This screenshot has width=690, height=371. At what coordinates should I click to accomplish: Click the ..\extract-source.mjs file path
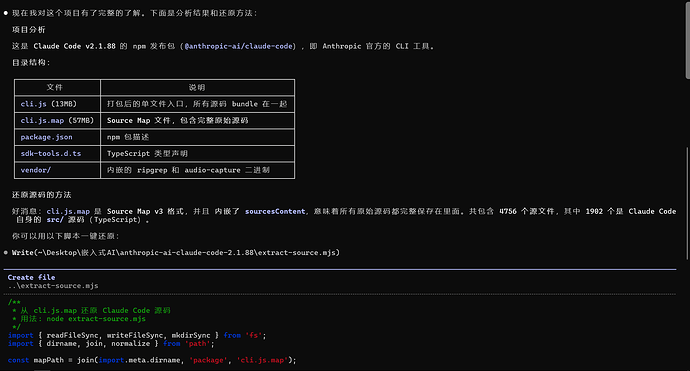[x=53, y=286]
